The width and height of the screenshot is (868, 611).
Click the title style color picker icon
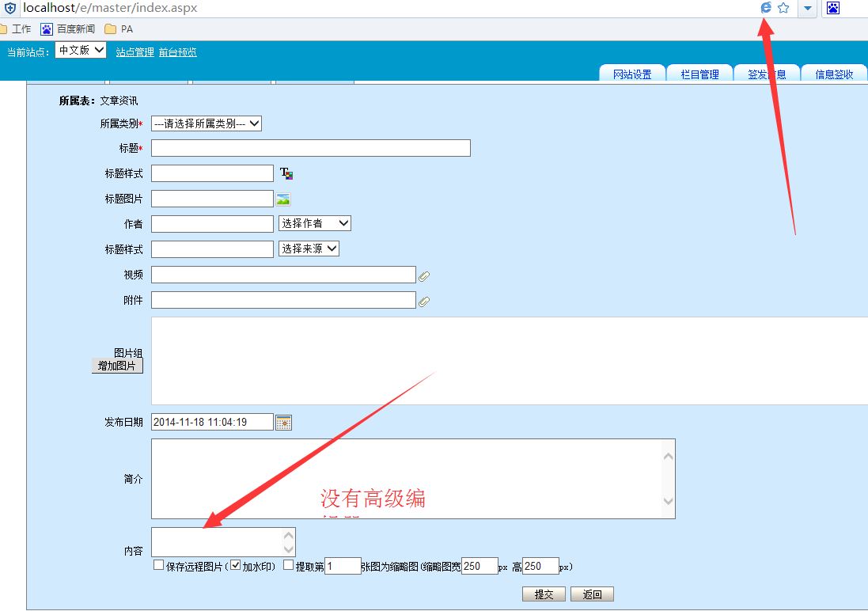286,173
